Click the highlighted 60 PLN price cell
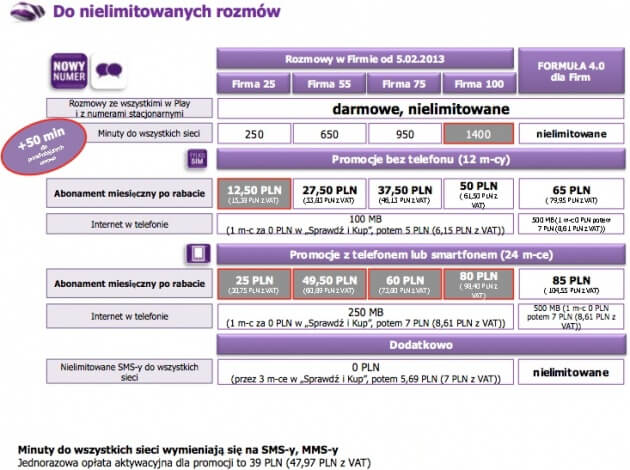 click(404, 284)
